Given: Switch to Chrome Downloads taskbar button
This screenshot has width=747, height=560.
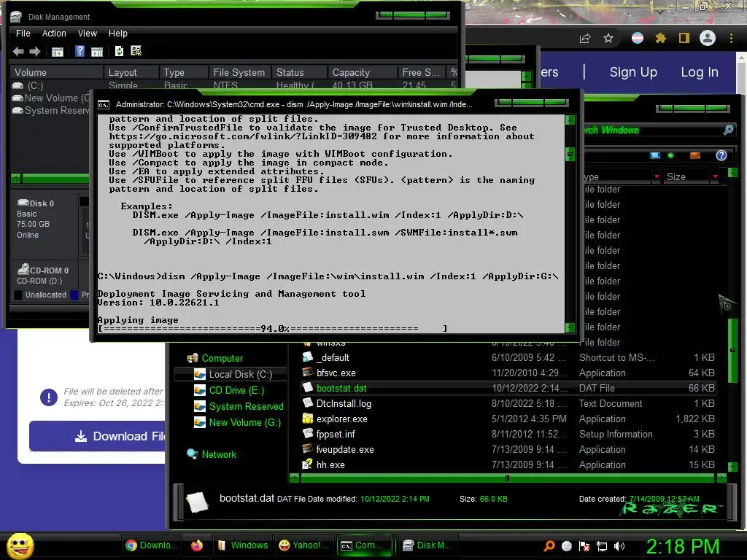Looking at the screenshot, I should (x=152, y=545).
